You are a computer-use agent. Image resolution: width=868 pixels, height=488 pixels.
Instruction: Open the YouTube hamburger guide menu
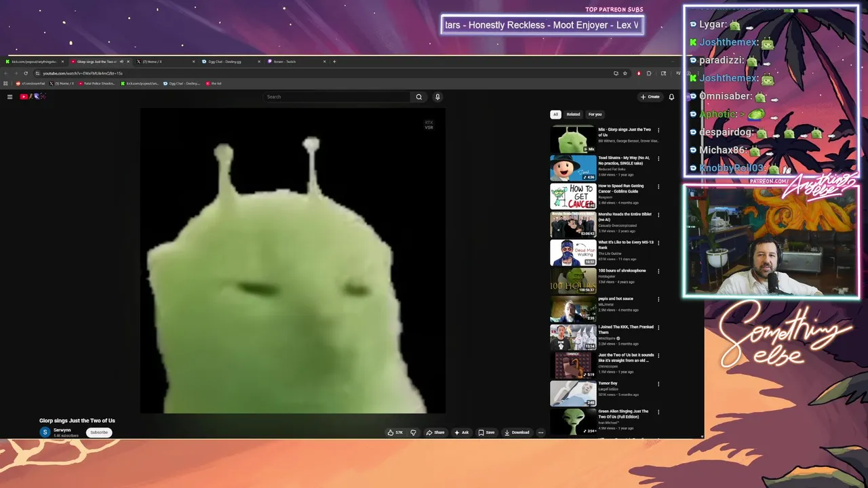click(9, 97)
